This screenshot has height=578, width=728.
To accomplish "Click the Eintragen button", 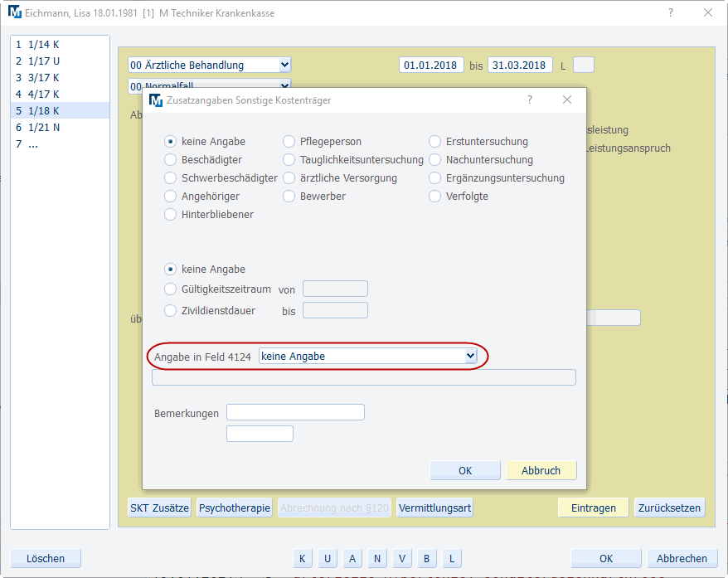I will pos(594,508).
